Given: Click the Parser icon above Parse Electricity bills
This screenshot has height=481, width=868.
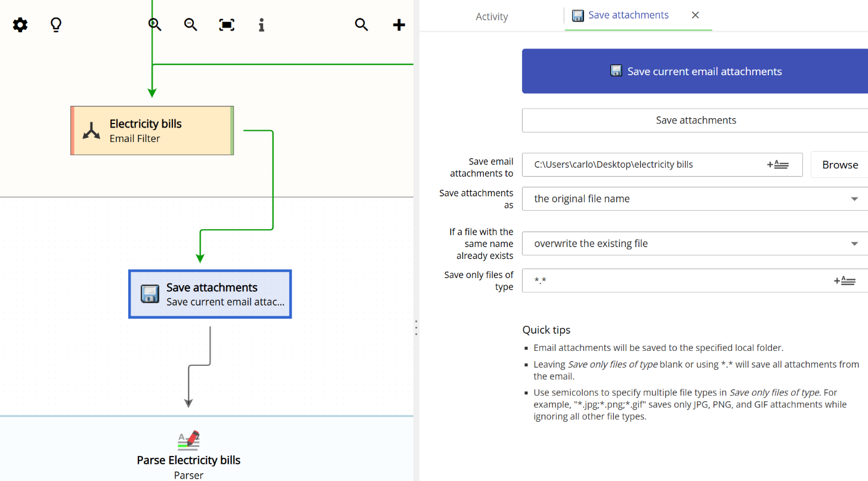Looking at the screenshot, I should pos(189,440).
